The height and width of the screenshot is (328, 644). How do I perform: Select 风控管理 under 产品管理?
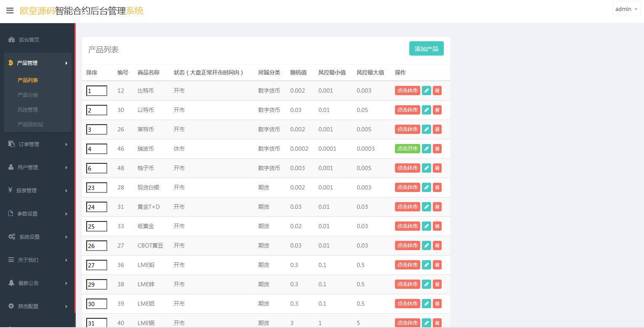coord(28,109)
